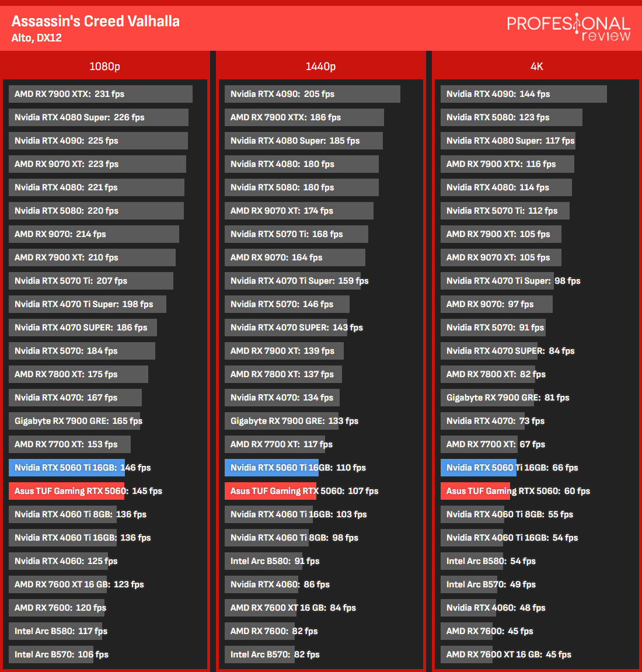This screenshot has width=642, height=672.
Task: Click Nvidia RTX 5070 Ti: 168 fps bar
Action: coord(296,234)
